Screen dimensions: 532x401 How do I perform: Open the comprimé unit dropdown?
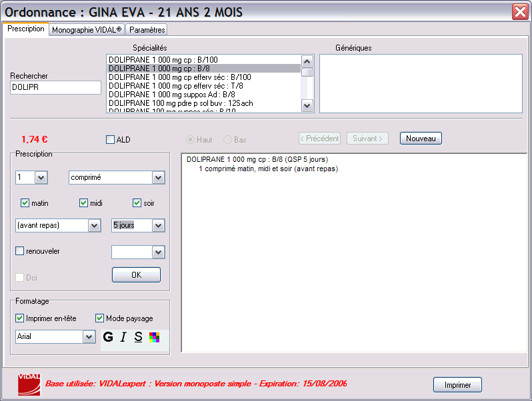pos(158,177)
